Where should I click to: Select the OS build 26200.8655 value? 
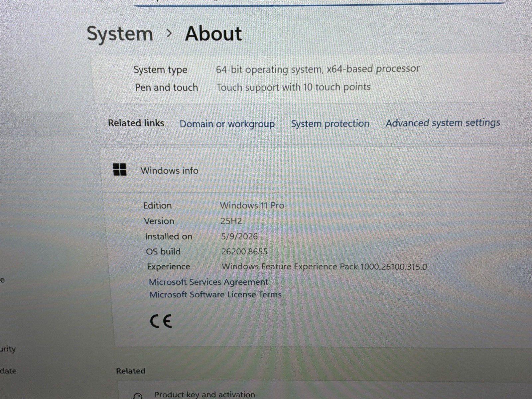coord(244,252)
